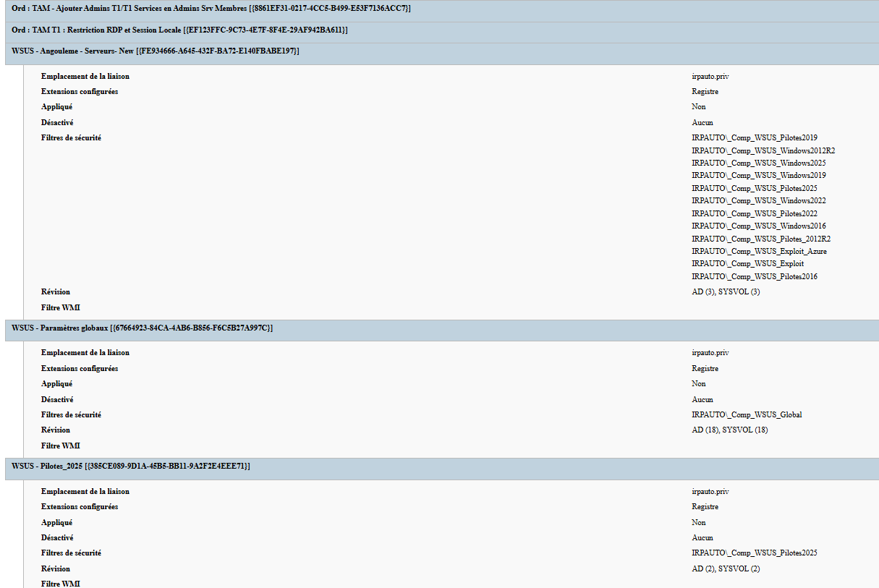
Task: Click 'Filtre WMI' label in Paramètres globaux section
Action: 61,446
